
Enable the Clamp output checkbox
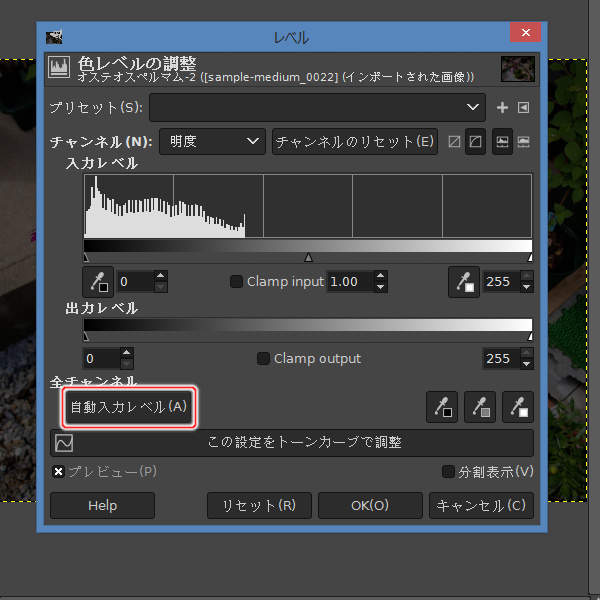[263, 359]
